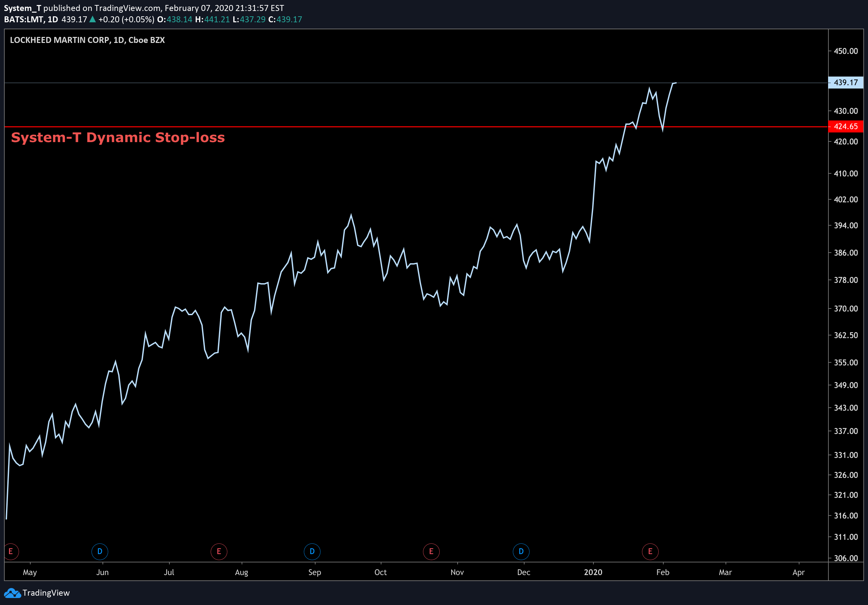Screen dimensions: 868x605
Task: Click the high value H:441.21
Action: 212,19
